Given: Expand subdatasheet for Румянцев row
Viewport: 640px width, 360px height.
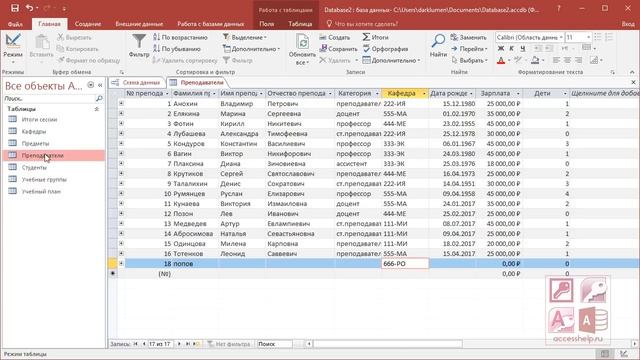Looking at the screenshot, I should 121,193.
